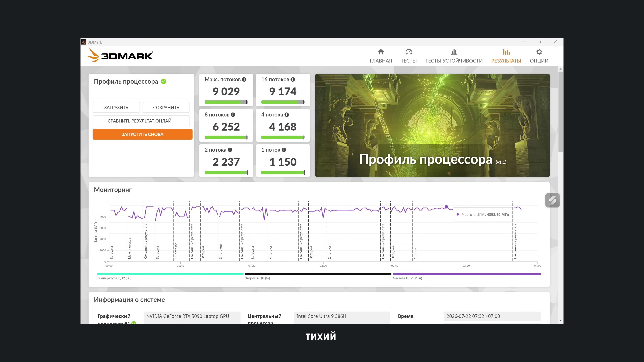Click the 2 237 score value
The width and height of the screenshot is (644, 362).
(x=226, y=162)
